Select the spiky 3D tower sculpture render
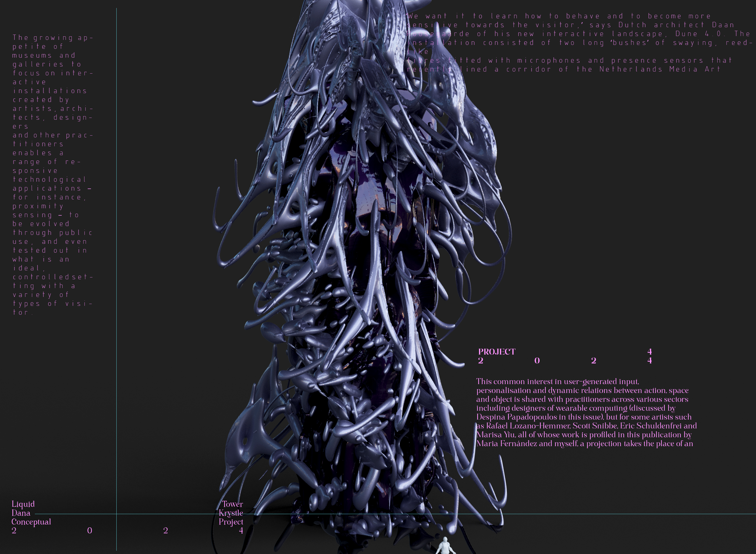The width and height of the screenshot is (756, 554). (369, 268)
